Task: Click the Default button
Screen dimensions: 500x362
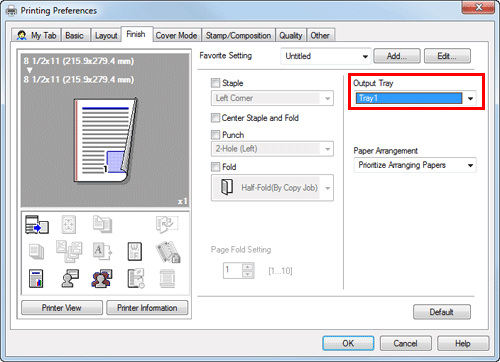Action: (x=442, y=312)
